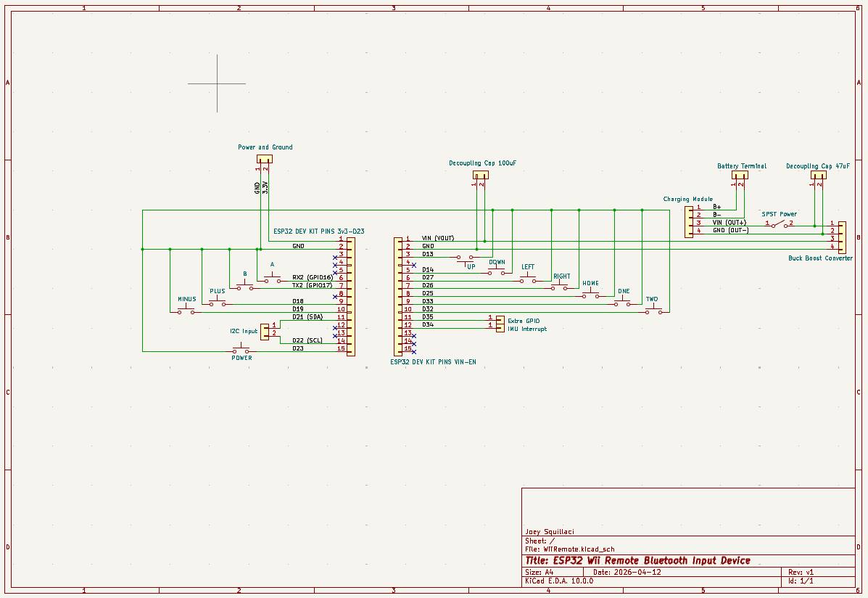This screenshot has width=868, height=598.
Task: Click the 'GND (OUT-)' net label
Action: (731, 230)
